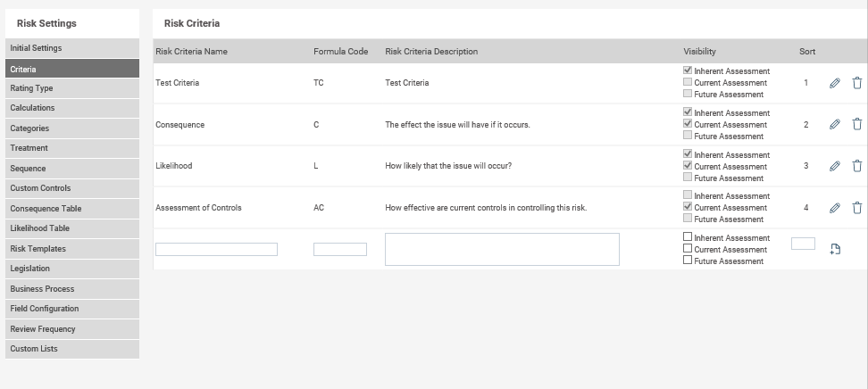Click the new Risk Criteria Name field
The width and height of the screenshot is (868, 389).
(x=216, y=250)
